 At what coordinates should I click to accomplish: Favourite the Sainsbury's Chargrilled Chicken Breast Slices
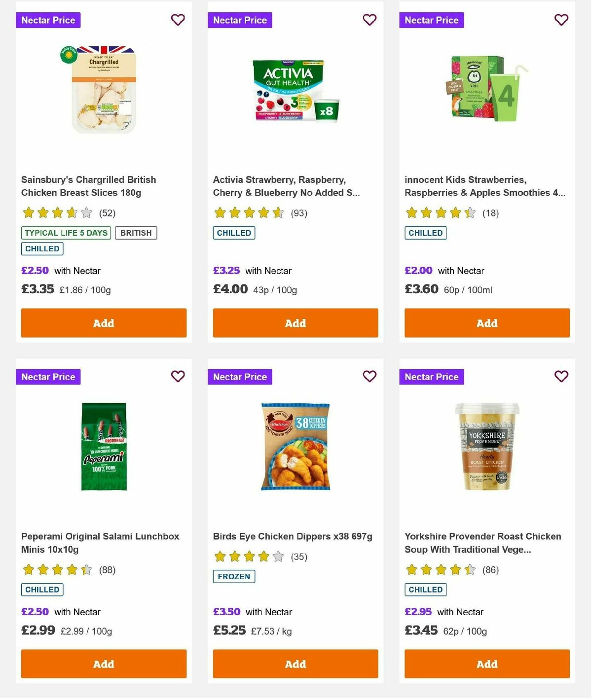click(178, 20)
